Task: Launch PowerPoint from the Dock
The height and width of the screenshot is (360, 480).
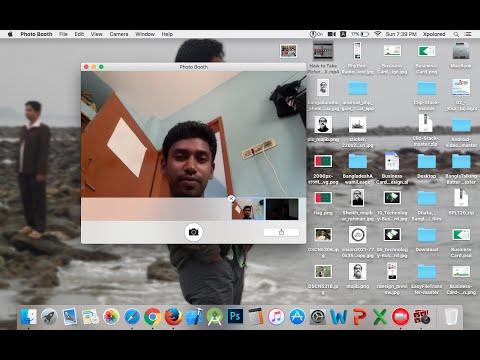Action: pos(359,317)
